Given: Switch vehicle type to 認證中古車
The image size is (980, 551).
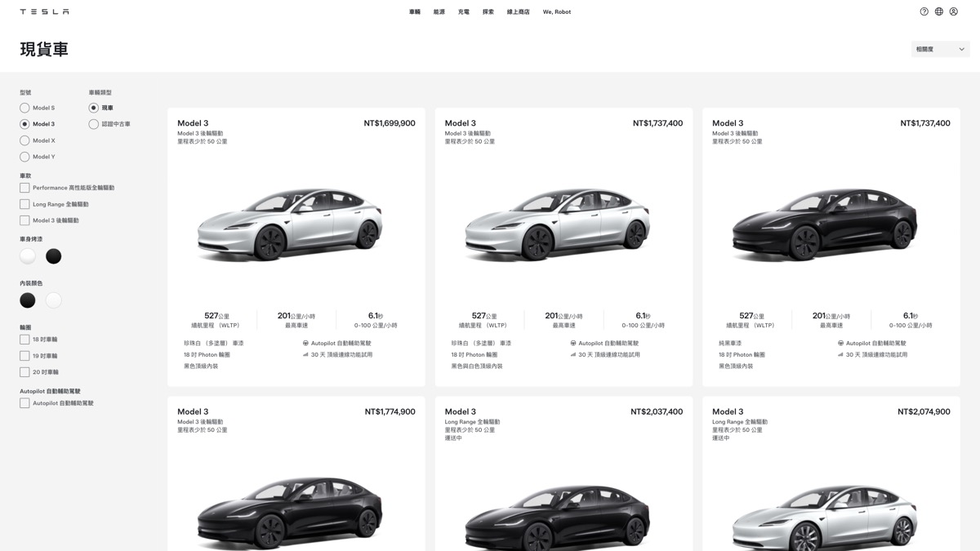Looking at the screenshot, I should pyautogui.click(x=93, y=124).
